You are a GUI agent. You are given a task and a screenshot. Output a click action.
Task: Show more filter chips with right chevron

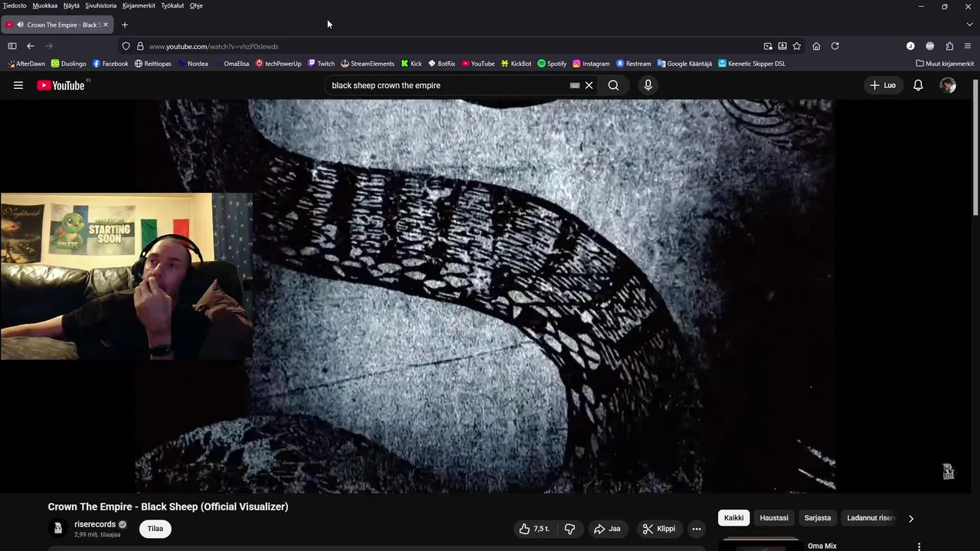pyautogui.click(x=911, y=518)
